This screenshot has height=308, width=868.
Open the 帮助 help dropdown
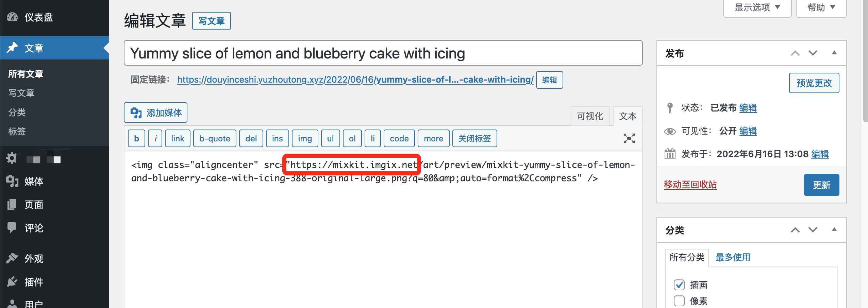click(x=821, y=7)
